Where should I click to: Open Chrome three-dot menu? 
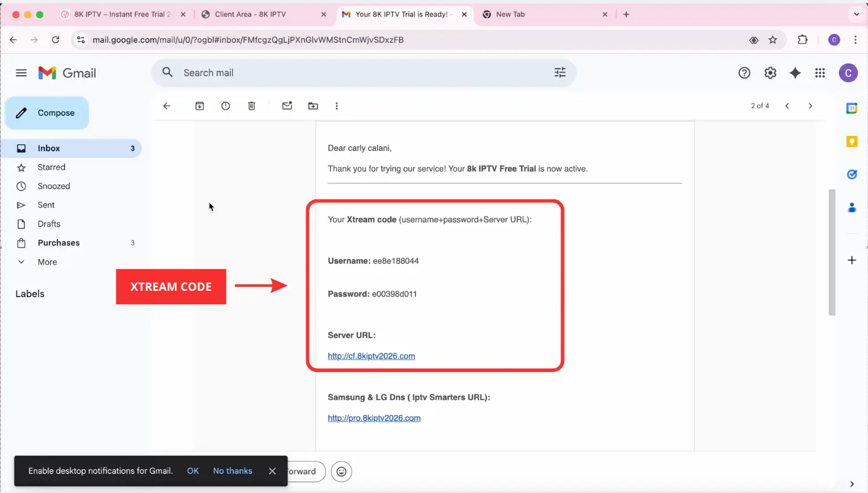(855, 40)
